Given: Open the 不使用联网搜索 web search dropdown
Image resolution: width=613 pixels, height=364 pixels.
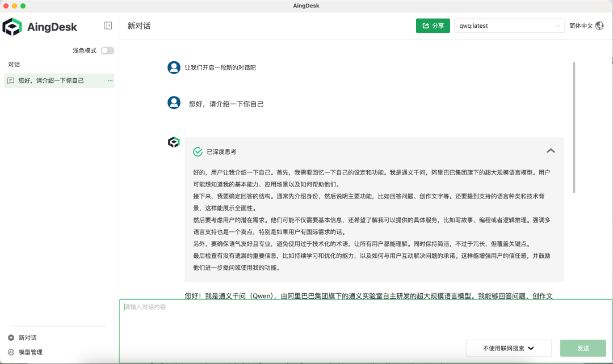Looking at the screenshot, I should (508, 348).
